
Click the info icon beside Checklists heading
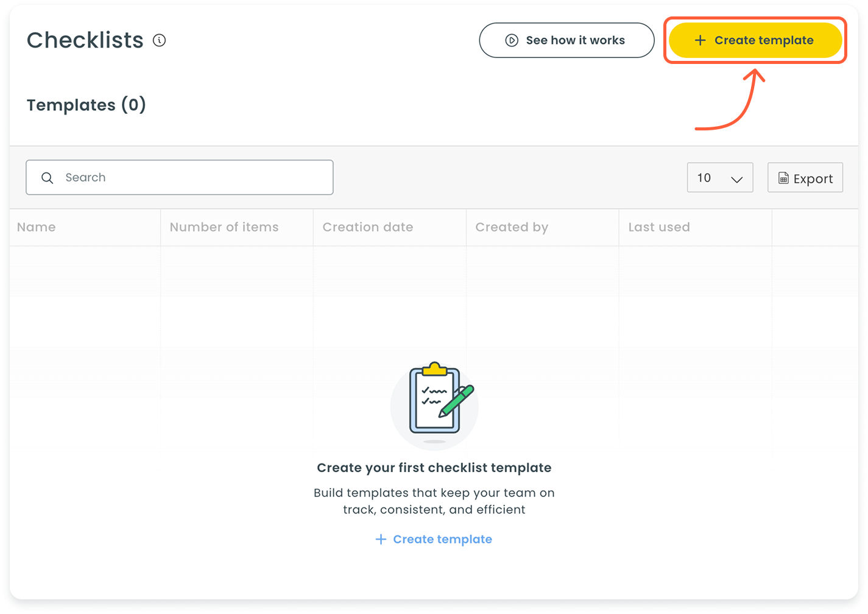160,40
